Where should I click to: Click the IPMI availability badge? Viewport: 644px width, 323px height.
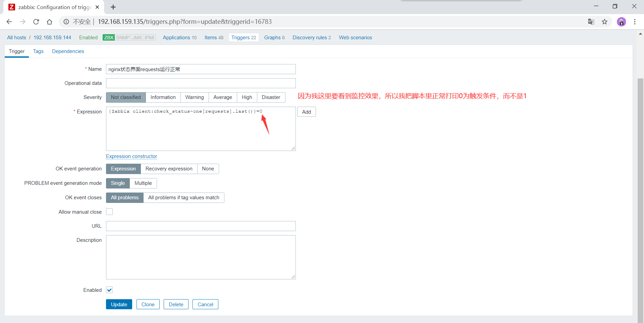click(150, 38)
